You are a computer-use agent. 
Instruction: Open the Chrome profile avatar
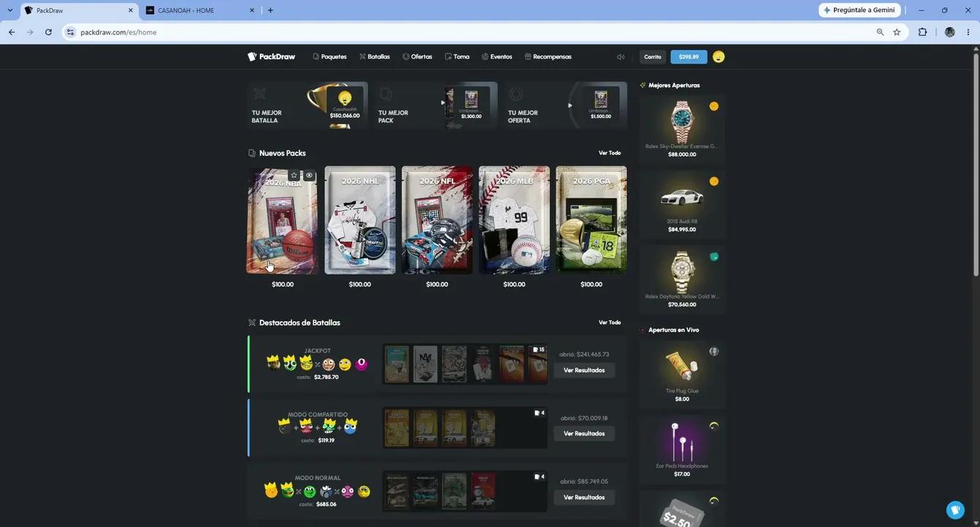(950, 32)
